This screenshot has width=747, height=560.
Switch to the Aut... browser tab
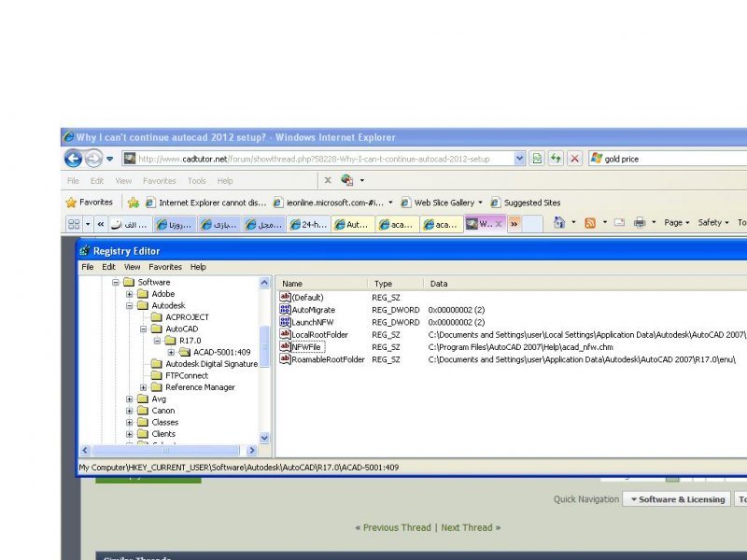(x=353, y=224)
